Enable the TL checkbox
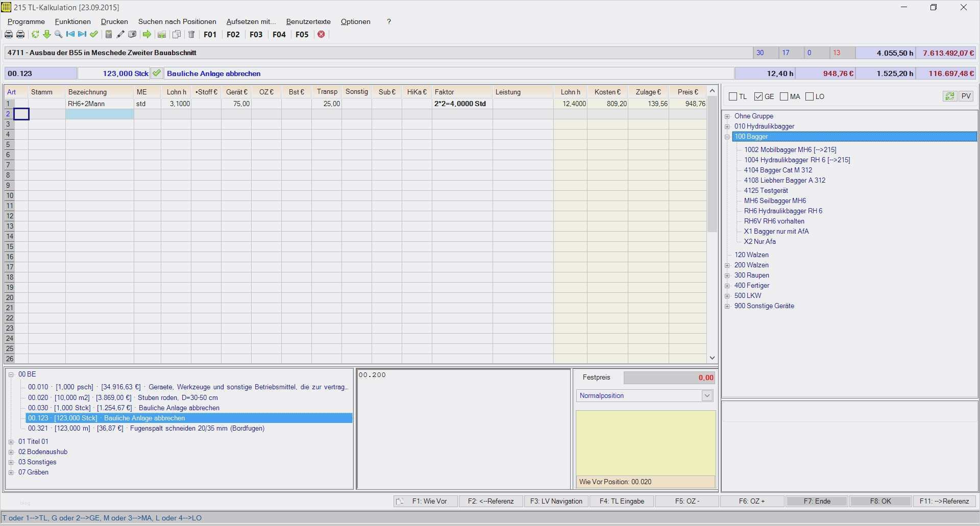980x526 pixels. click(x=732, y=96)
